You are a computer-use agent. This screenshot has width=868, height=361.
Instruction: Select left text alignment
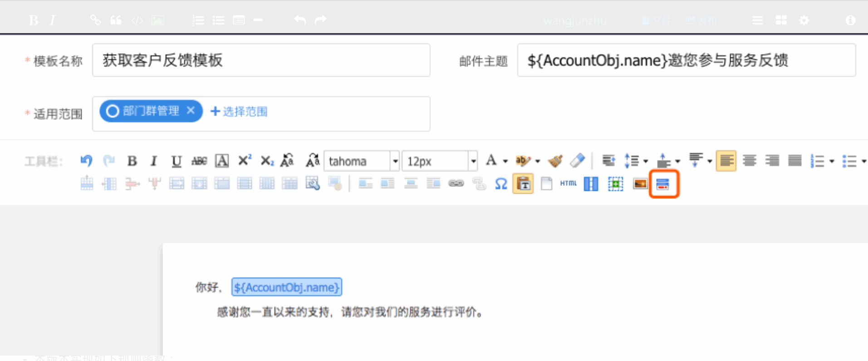click(x=726, y=161)
